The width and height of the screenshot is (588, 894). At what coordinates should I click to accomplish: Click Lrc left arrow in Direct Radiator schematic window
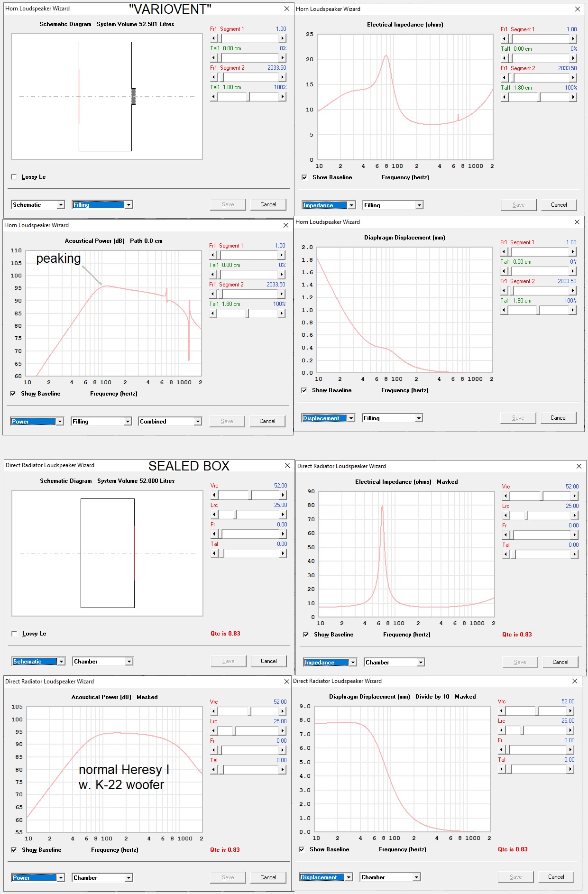tap(214, 515)
